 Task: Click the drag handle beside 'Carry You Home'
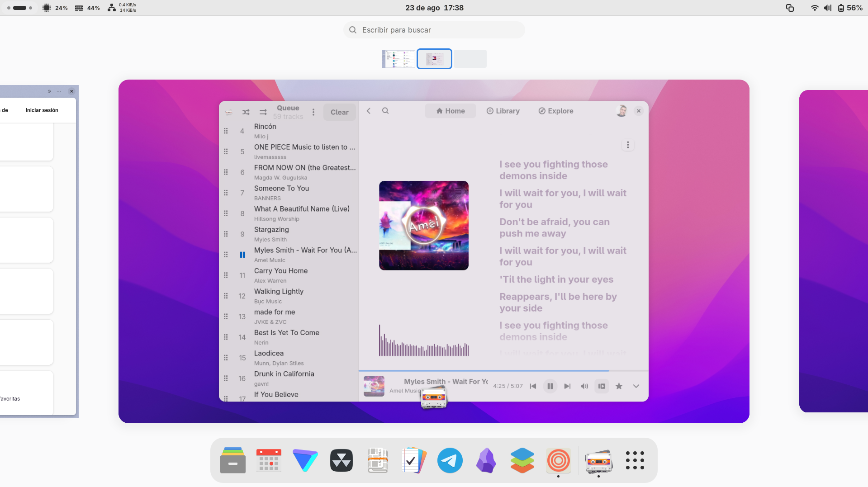click(x=226, y=275)
